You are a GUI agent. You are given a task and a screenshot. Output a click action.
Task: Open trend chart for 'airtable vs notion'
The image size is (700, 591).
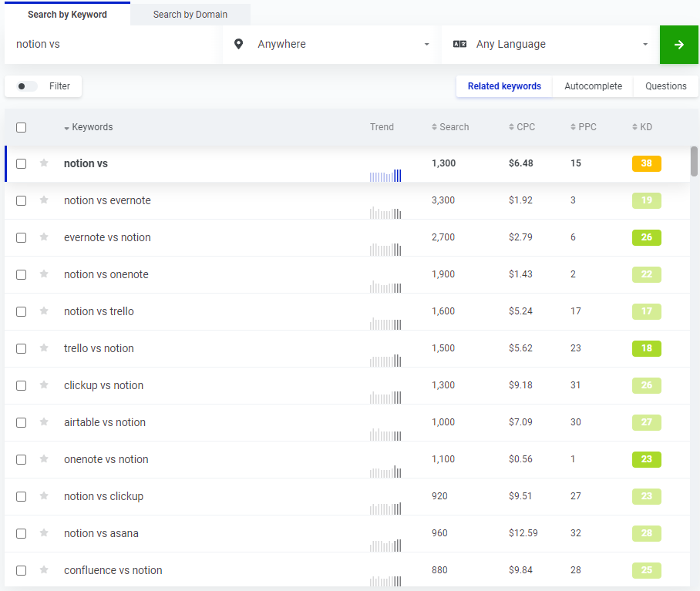[x=385, y=435]
